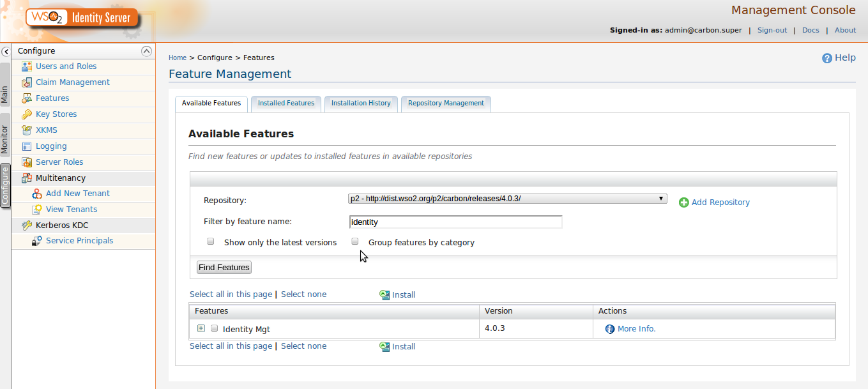Click inside the Filter by feature name field
Screen dimensions: 868x389
point(455,222)
